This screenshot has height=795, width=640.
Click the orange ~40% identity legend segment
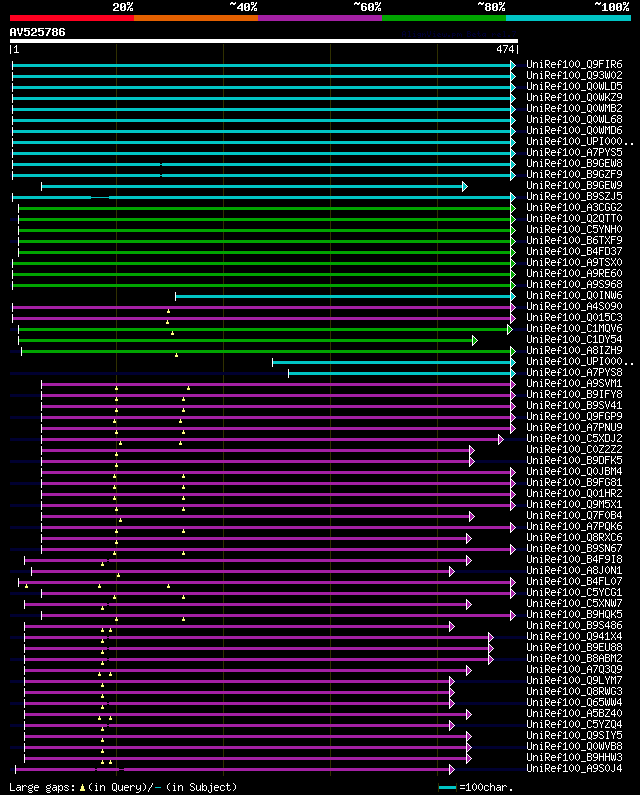click(x=196, y=18)
